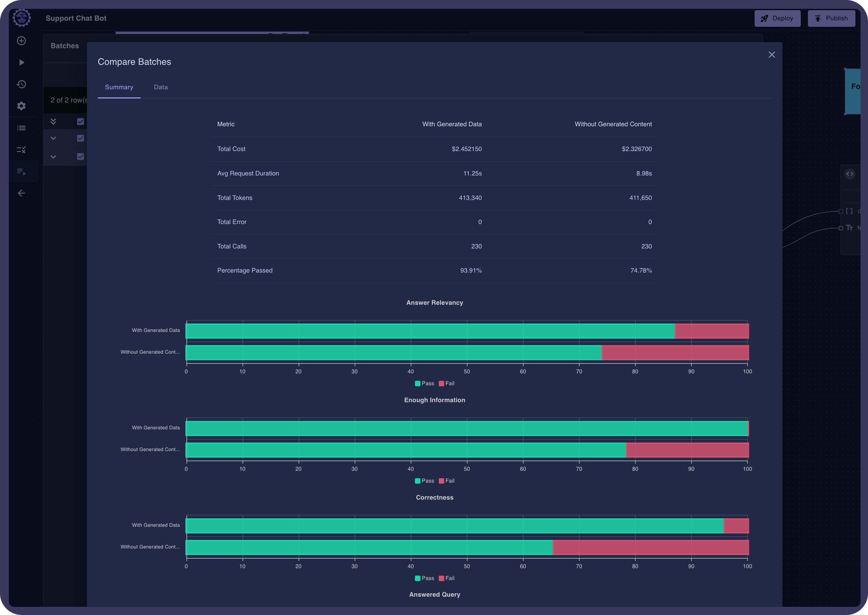
Task: Click the Pass legend under Answer Relevancy
Action: (x=424, y=383)
